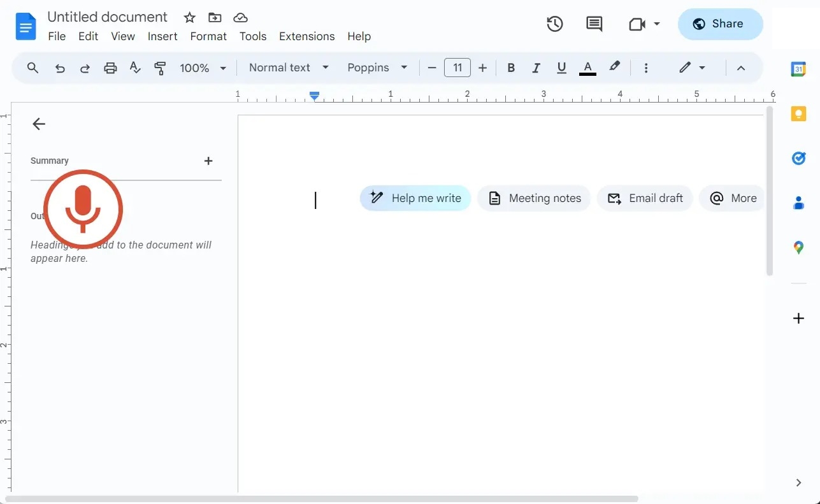The width and height of the screenshot is (820, 504).
Task: Open the Extensions menu
Action: (306, 36)
